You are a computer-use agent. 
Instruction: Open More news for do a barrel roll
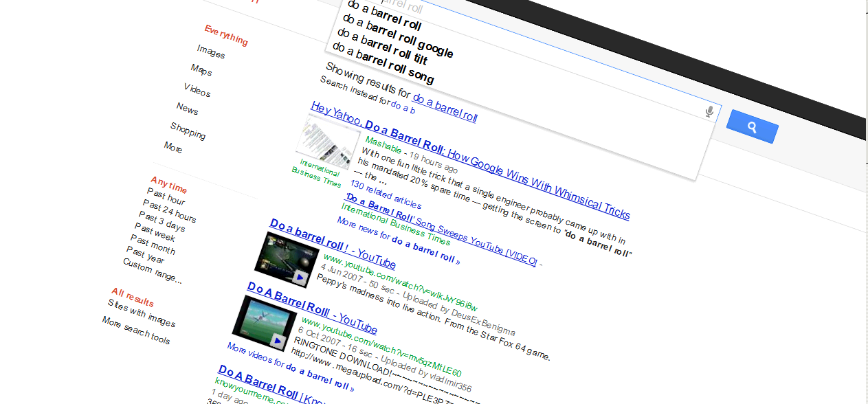point(398,240)
